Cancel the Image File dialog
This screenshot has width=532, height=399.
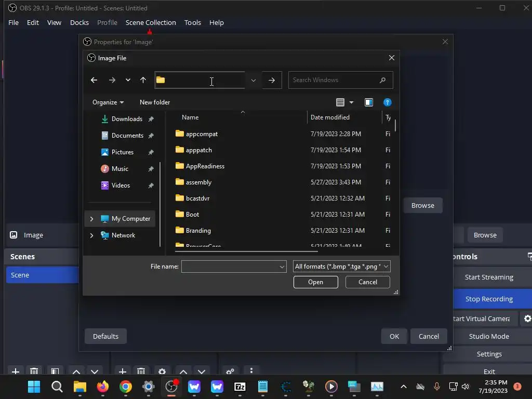pyautogui.click(x=368, y=282)
